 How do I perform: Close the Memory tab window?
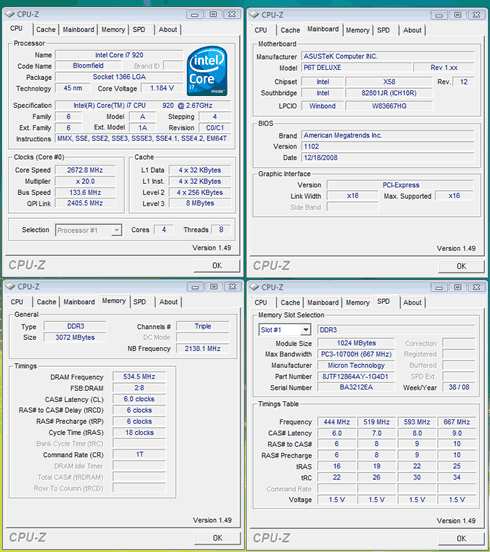[233, 287]
